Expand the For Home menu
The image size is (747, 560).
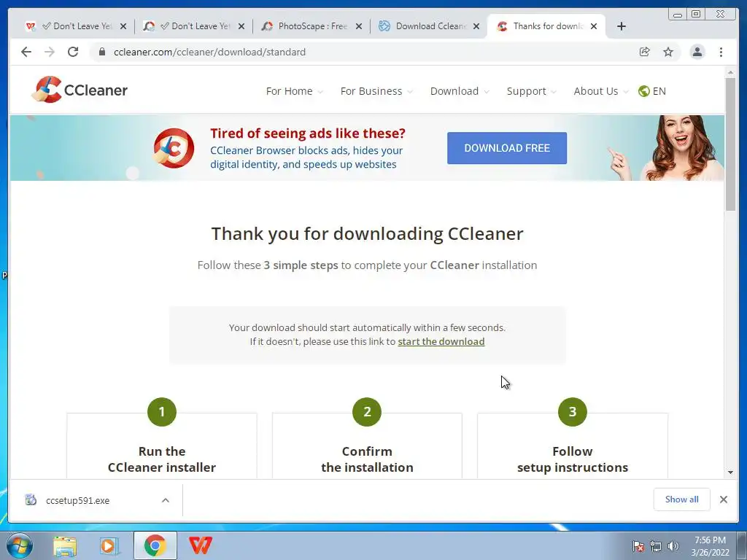click(295, 91)
